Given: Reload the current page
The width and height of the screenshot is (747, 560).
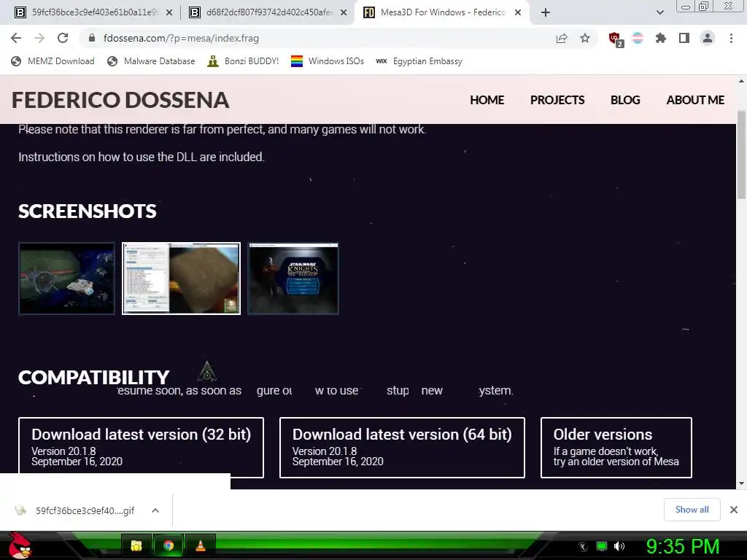Looking at the screenshot, I should click(63, 38).
